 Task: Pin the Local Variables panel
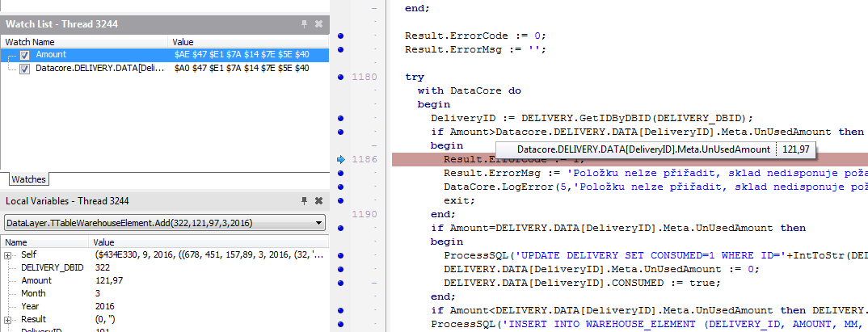[304, 200]
